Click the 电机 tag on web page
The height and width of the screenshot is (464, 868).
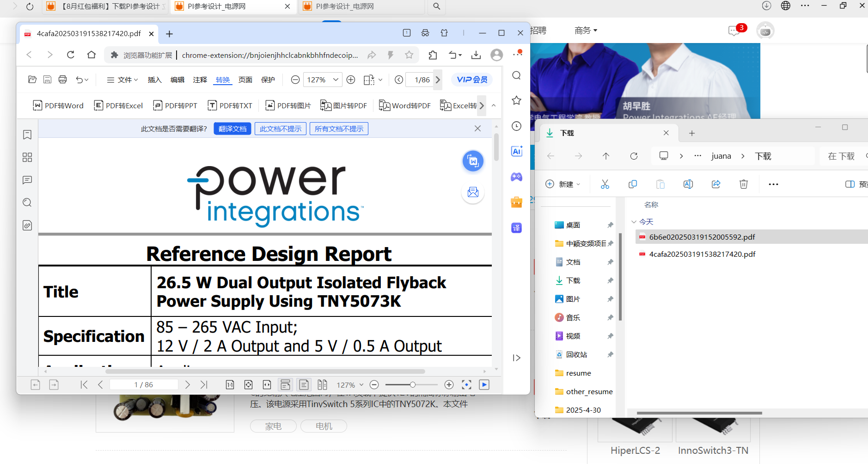[324, 426]
